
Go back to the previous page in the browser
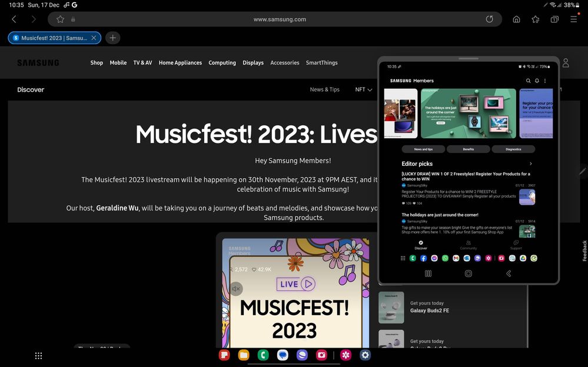[x=14, y=19]
